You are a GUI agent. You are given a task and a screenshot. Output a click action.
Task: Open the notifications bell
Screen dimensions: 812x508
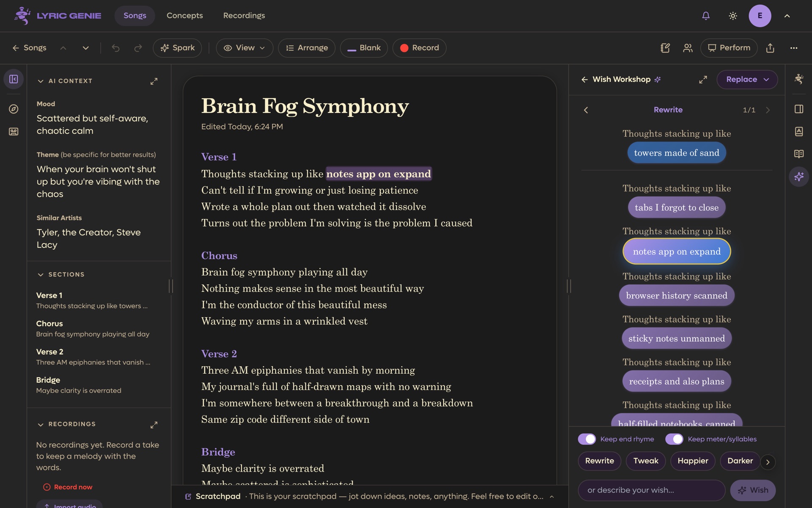pos(706,16)
